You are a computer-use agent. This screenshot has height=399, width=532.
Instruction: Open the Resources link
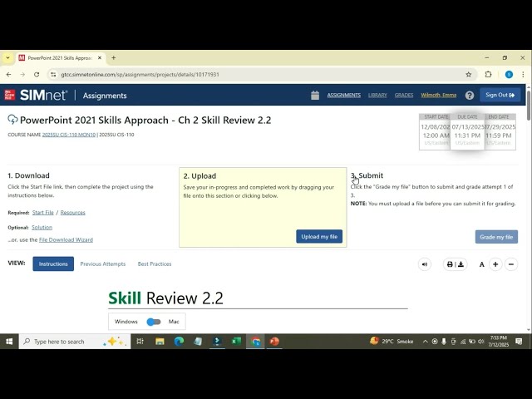[72, 213]
